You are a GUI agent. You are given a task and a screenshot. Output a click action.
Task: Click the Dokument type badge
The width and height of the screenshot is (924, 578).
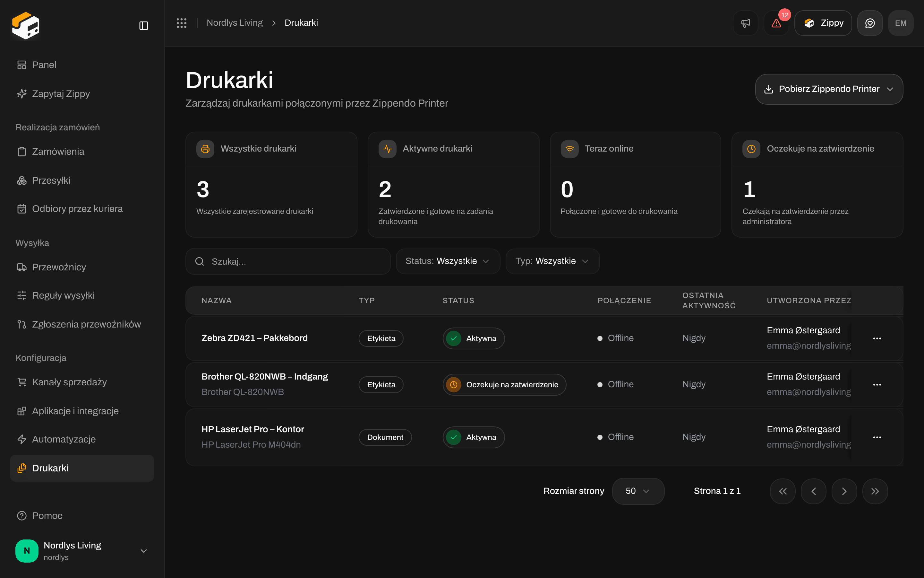point(385,437)
